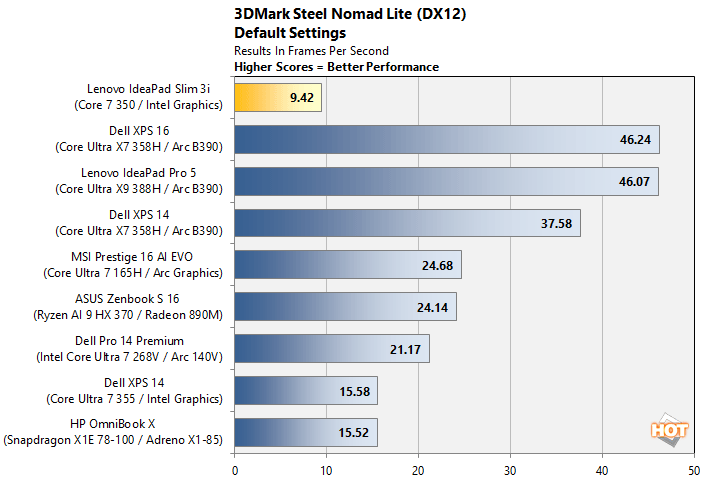Click the 24.68 score value
The width and height of the screenshot is (708, 481).
437,266
